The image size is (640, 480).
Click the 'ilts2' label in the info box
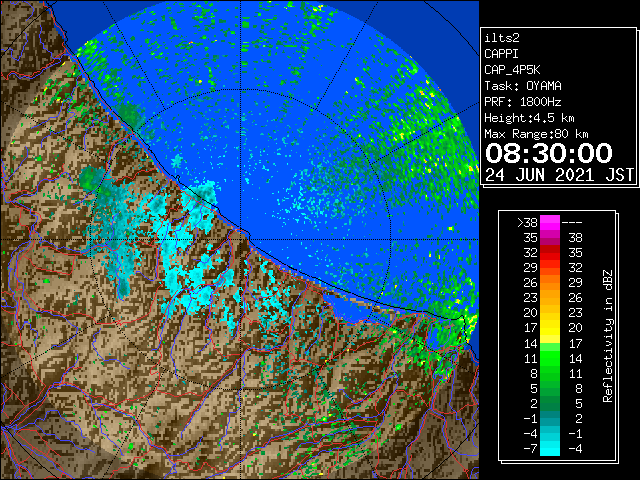tap(502, 38)
